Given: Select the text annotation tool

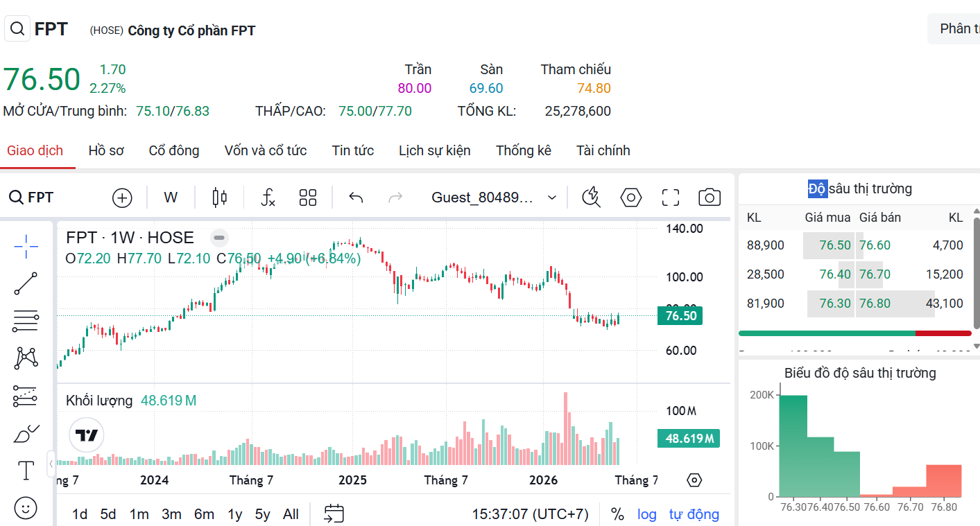Looking at the screenshot, I should click(x=26, y=471).
